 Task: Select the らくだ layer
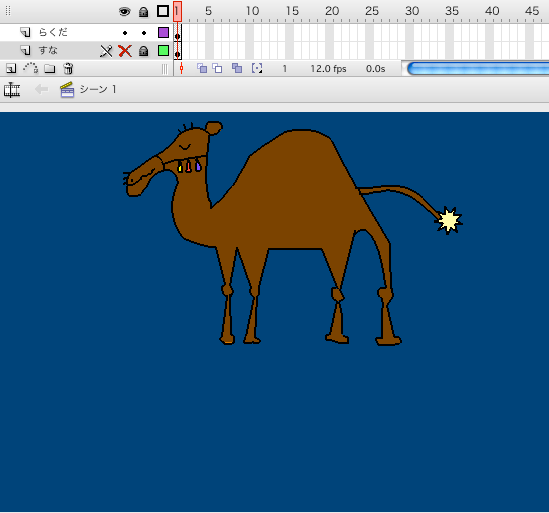(53, 33)
